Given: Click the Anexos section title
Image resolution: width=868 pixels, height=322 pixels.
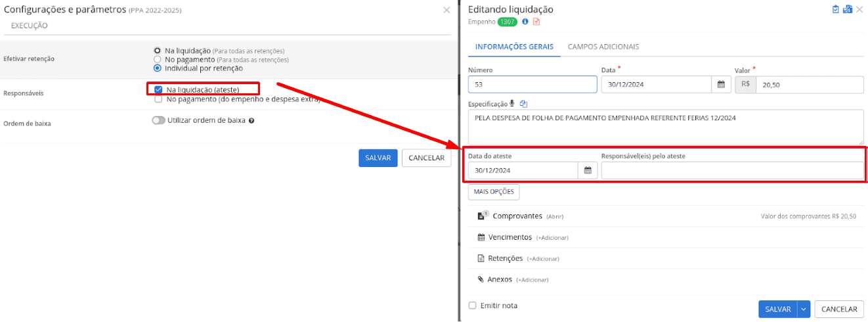Looking at the screenshot, I should pos(500,279).
